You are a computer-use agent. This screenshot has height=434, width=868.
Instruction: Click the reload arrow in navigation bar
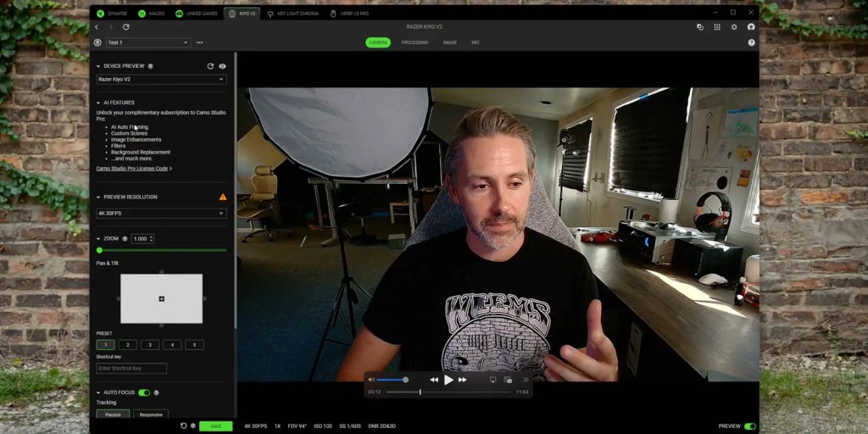pos(126,27)
